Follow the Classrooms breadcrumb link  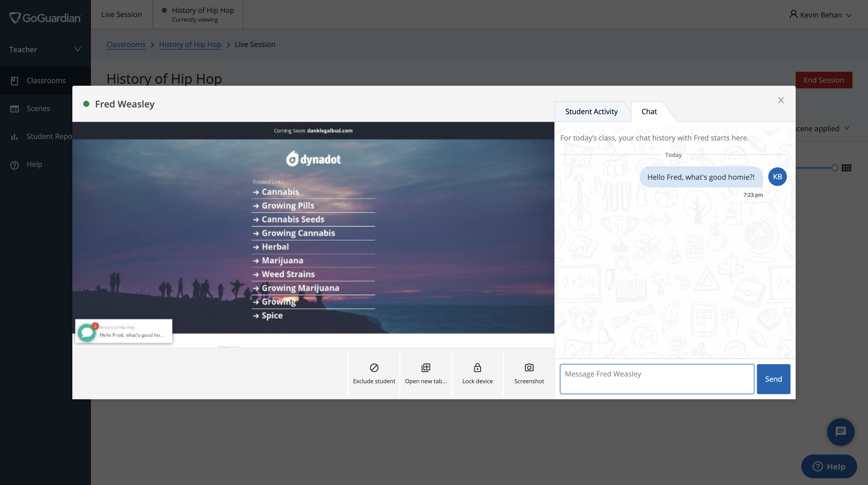coord(126,44)
